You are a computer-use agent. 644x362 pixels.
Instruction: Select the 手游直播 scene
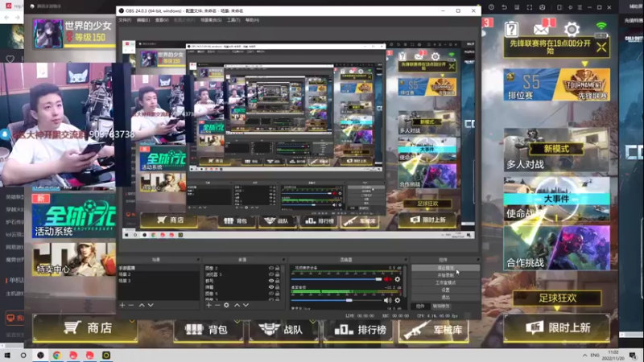click(x=158, y=268)
